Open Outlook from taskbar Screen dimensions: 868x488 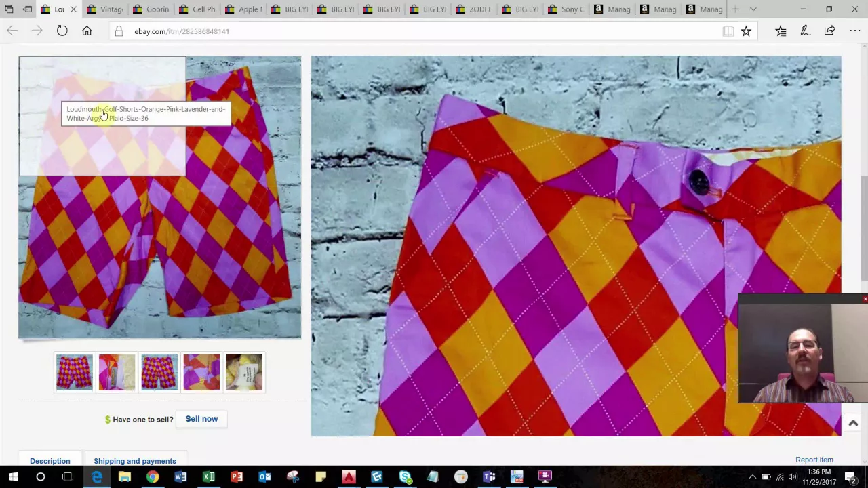coord(264,477)
